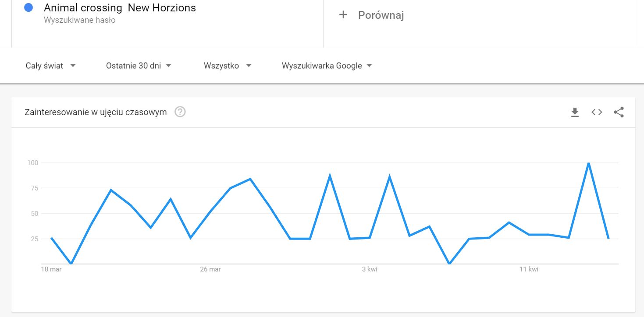Click the plus icon next to Porównaj
The width and height of the screenshot is (644, 317).
[343, 15]
